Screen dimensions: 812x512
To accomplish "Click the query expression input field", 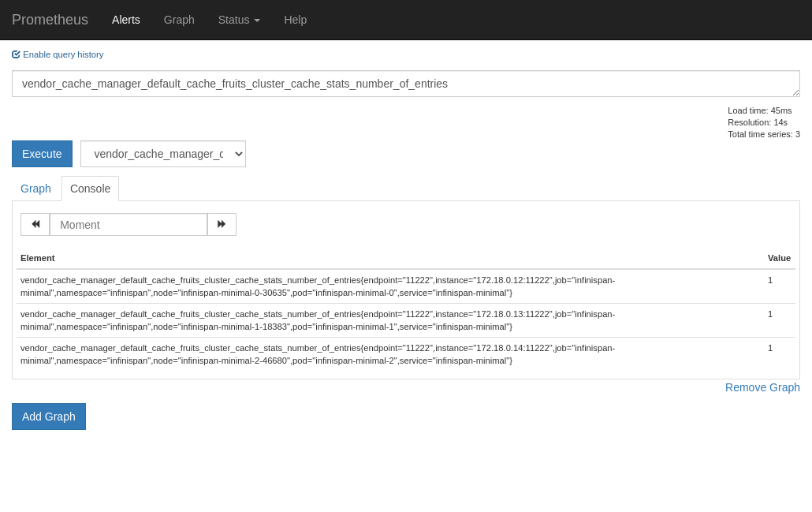I will (406, 83).
